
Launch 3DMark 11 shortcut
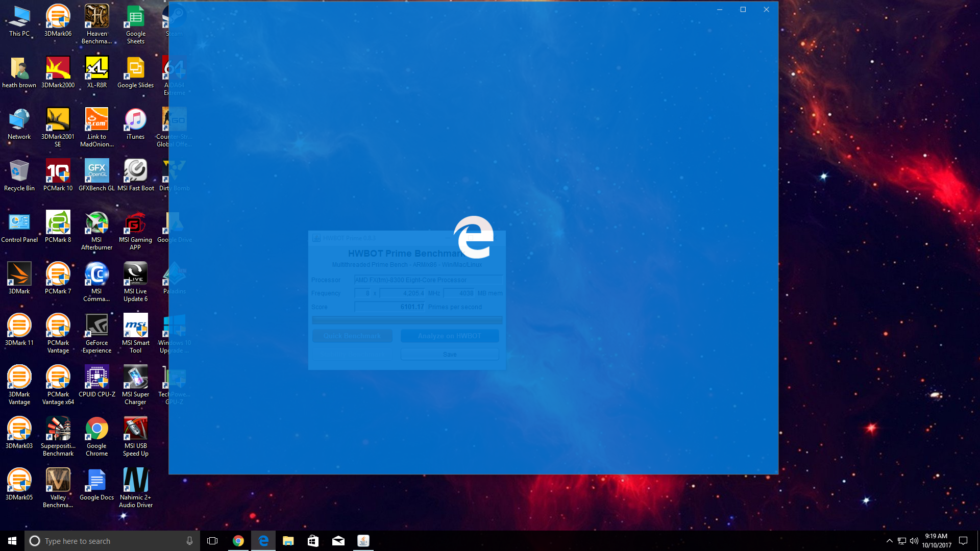tap(19, 331)
